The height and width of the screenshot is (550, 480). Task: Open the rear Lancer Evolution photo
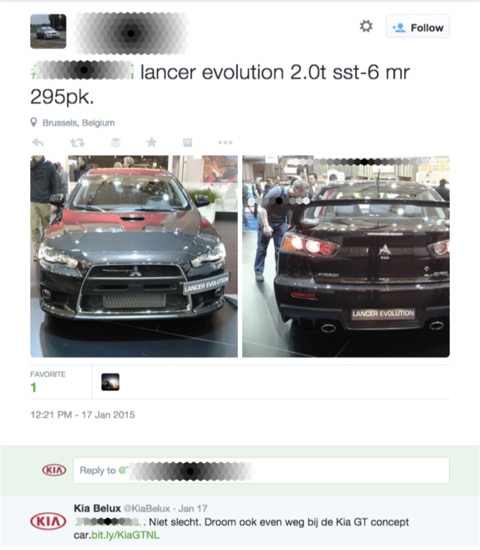tap(346, 256)
